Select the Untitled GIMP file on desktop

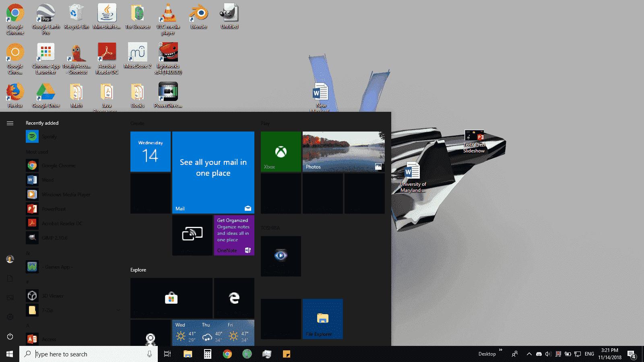click(x=229, y=17)
